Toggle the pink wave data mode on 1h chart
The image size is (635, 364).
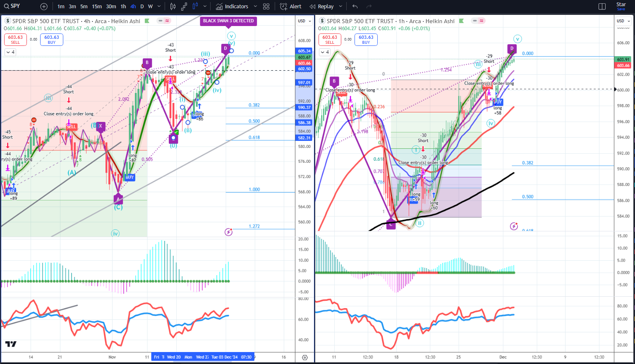(x=482, y=21)
